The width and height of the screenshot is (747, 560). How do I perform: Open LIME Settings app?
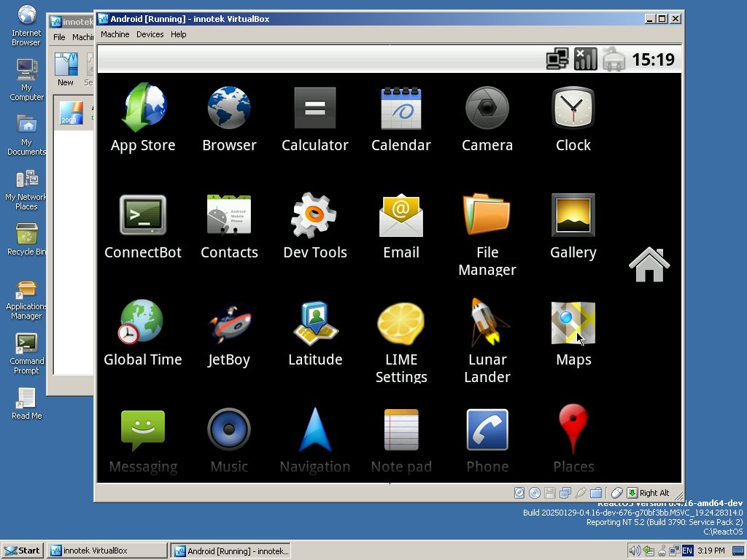click(401, 341)
